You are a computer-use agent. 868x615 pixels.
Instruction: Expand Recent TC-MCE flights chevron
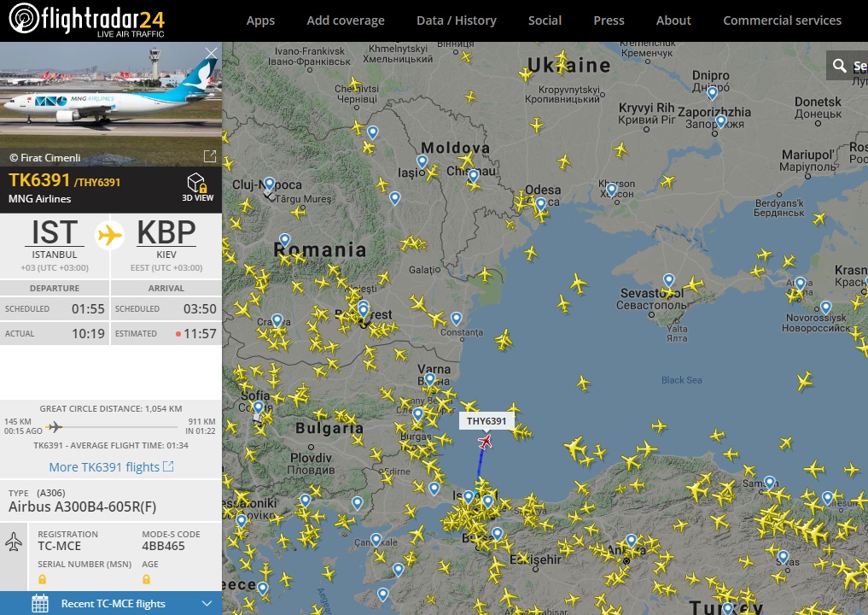[207, 603]
